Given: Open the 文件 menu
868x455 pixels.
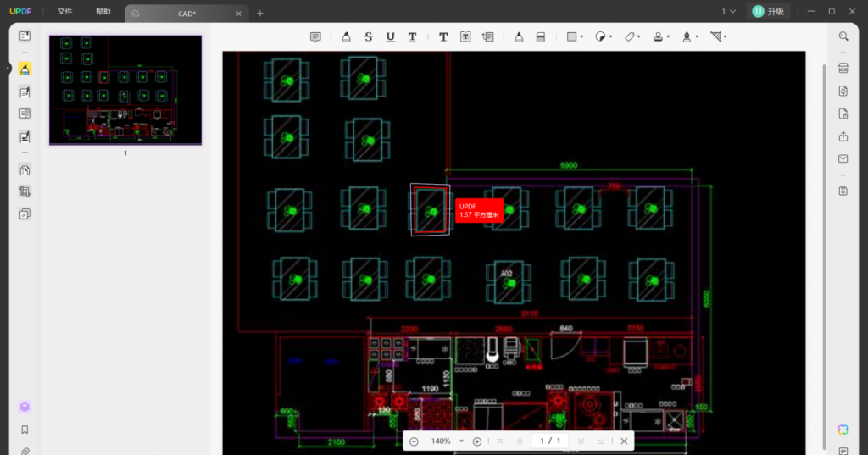Looking at the screenshot, I should tap(64, 12).
